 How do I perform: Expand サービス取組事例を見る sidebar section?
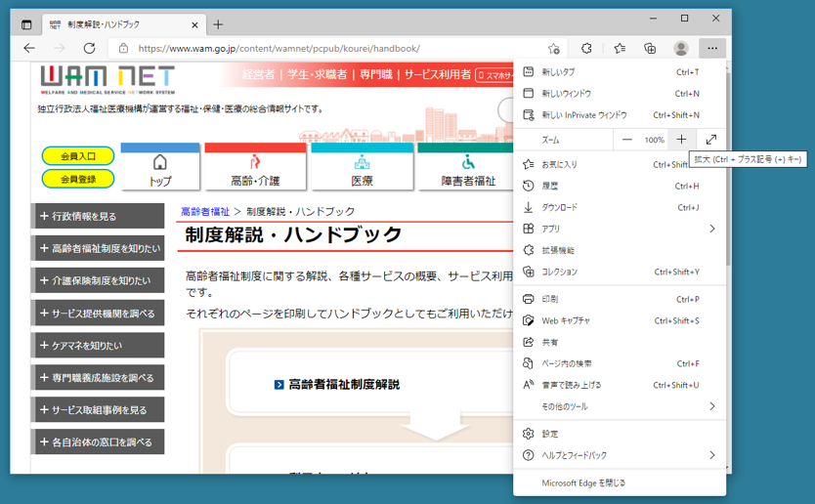[x=98, y=409]
